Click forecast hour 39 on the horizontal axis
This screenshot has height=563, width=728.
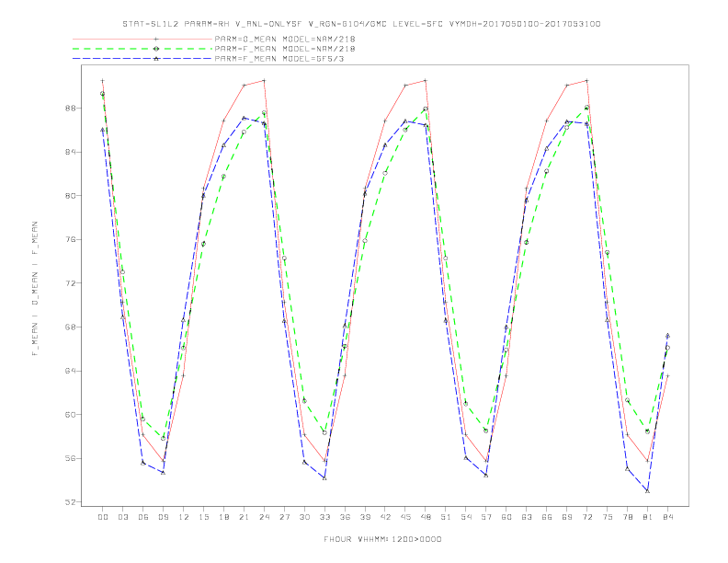pyautogui.click(x=365, y=517)
